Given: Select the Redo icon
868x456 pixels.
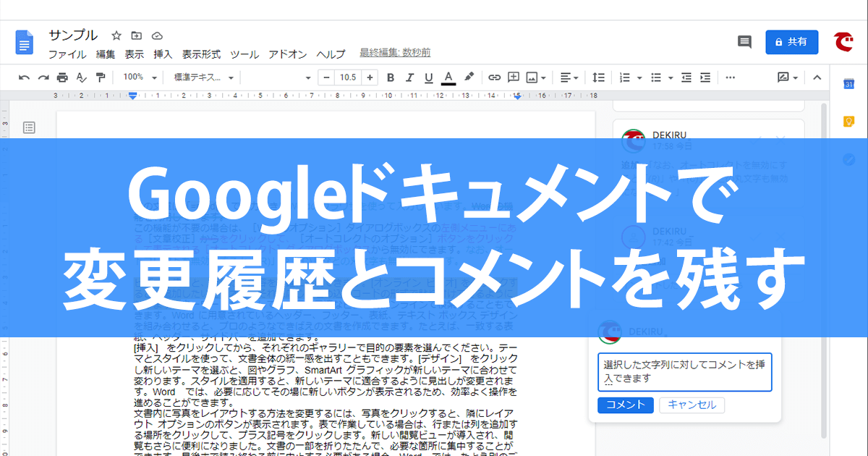Looking at the screenshot, I should (44, 77).
